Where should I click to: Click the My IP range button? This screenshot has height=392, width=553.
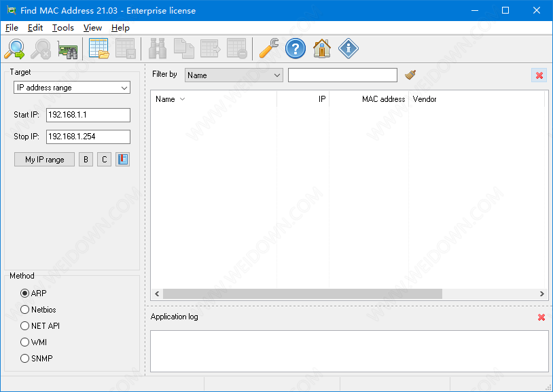click(44, 160)
